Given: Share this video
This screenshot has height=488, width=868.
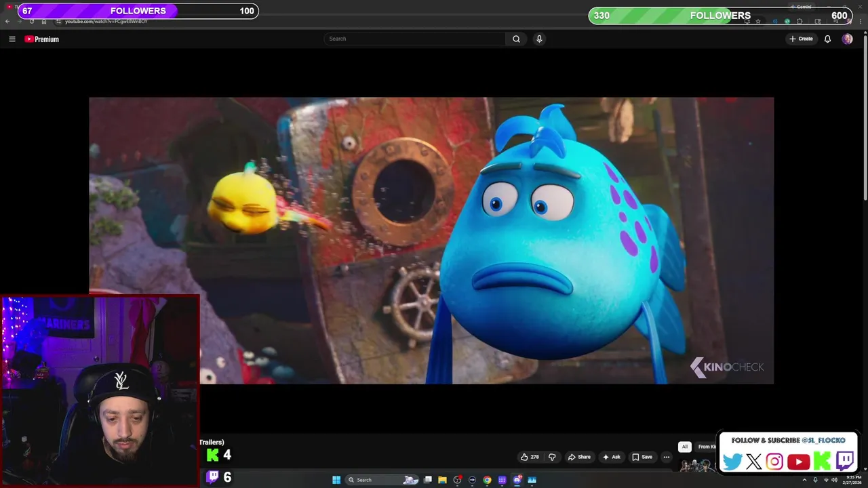Looking at the screenshot, I should click(x=579, y=457).
